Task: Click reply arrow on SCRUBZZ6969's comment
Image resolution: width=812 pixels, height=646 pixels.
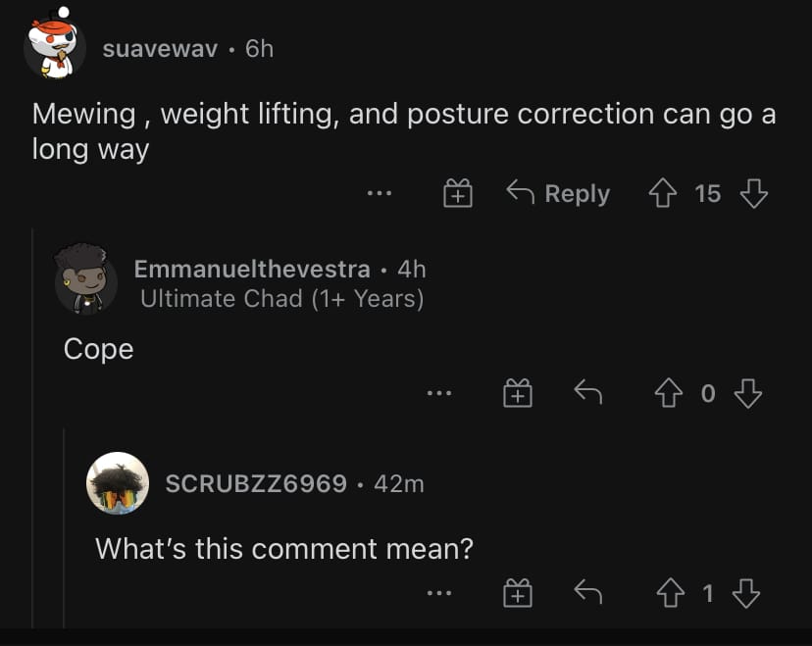Action: pos(586,593)
